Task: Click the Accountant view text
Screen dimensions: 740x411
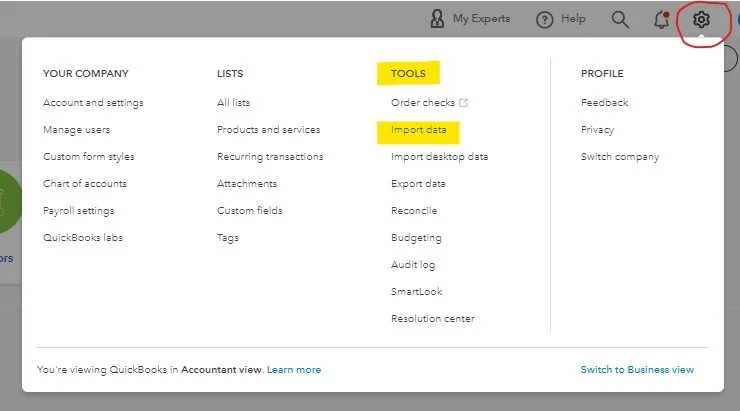Action: 221,369
